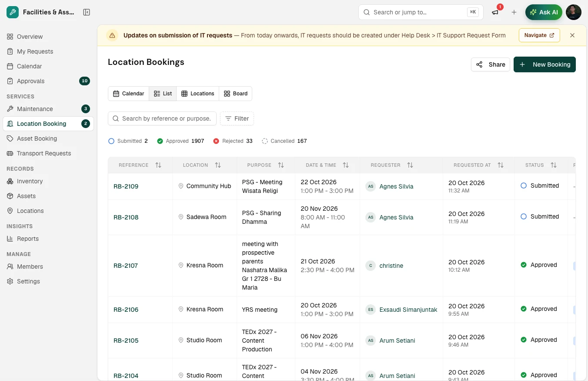Screen dimensions: 588x381
Task: Open booking reference RB-2105
Action: tap(126, 341)
